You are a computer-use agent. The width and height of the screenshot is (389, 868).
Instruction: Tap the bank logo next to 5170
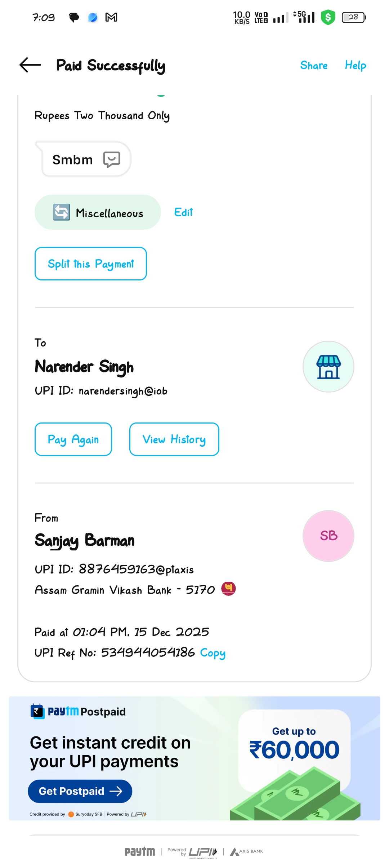(x=228, y=589)
